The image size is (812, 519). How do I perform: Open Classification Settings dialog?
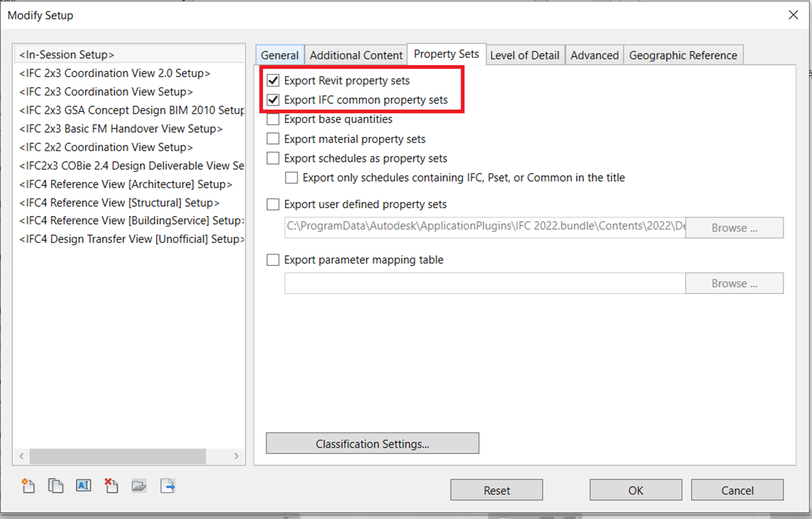coord(372,443)
